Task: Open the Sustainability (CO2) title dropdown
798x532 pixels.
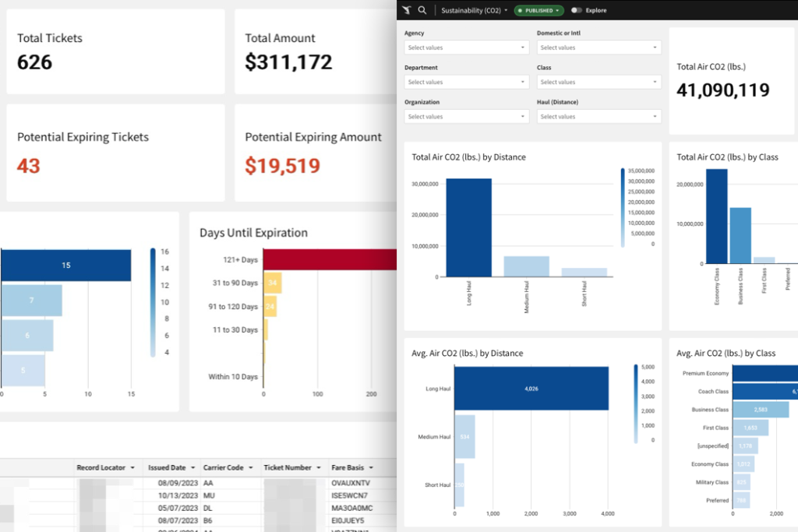Action: 475,10
